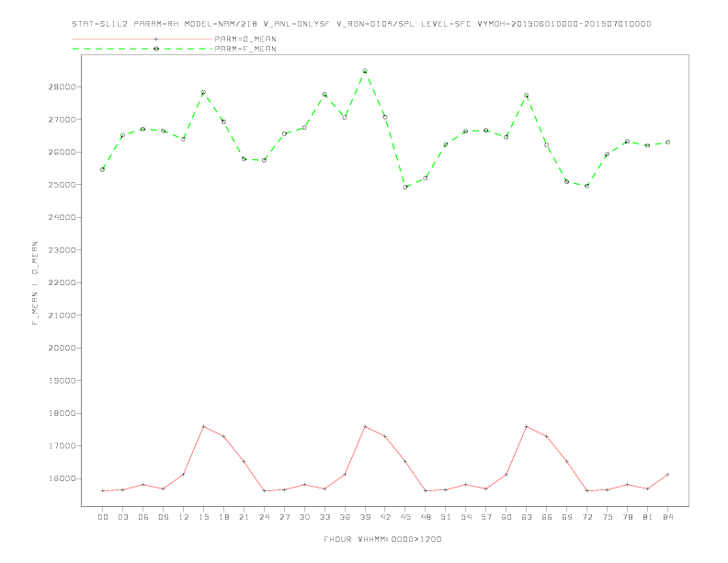Click the chart title starting with STAT=SL1L2
Viewport: 728px width, 563px height.
tap(361, 24)
